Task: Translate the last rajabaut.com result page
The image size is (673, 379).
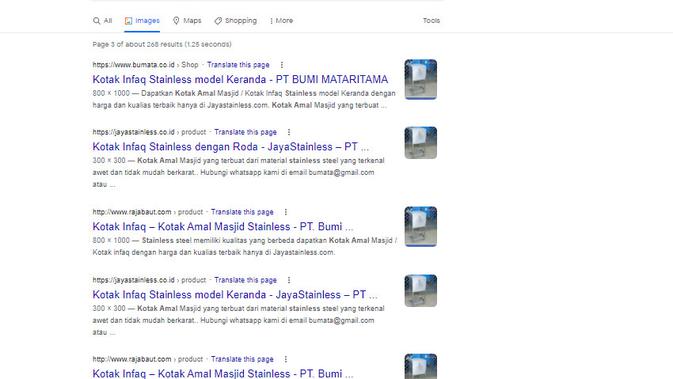Action: click(242, 359)
